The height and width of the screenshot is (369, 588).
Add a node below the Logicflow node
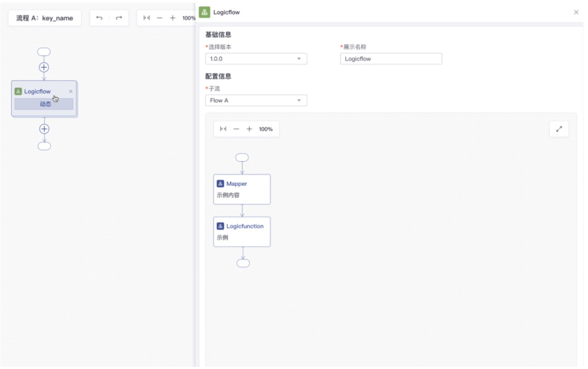point(44,129)
